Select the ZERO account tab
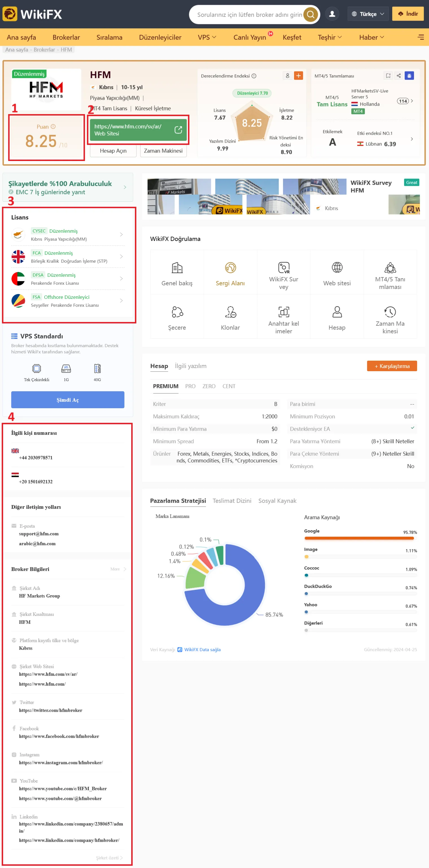 point(209,386)
